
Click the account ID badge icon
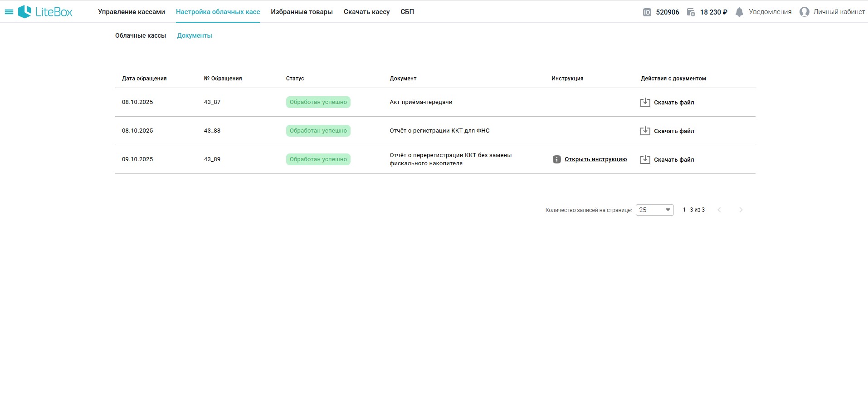(x=647, y=12)
